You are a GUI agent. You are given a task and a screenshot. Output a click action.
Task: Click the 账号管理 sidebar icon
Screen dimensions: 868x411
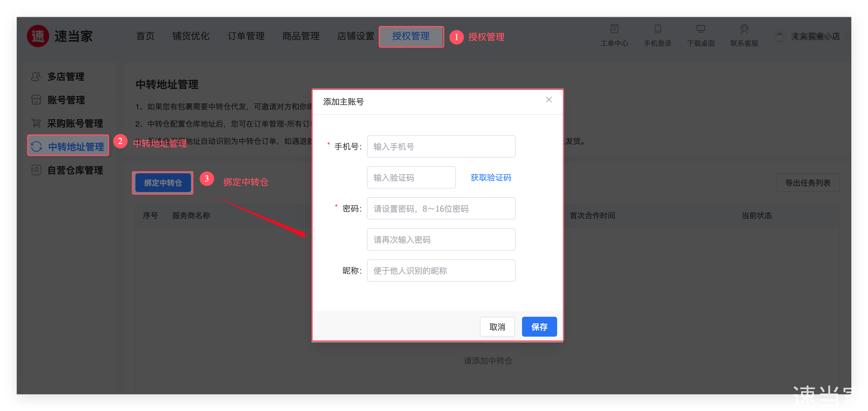coord(36,100)
